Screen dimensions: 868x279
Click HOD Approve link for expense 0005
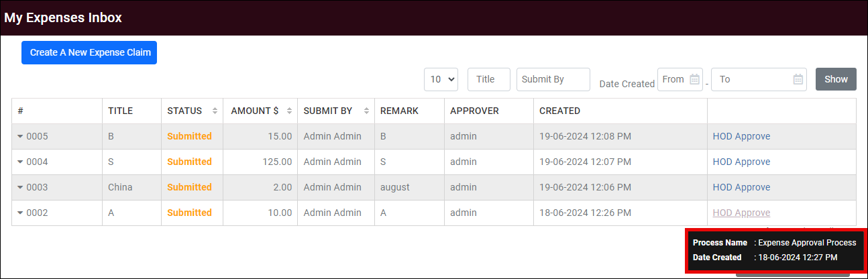[x=741, y=136]
